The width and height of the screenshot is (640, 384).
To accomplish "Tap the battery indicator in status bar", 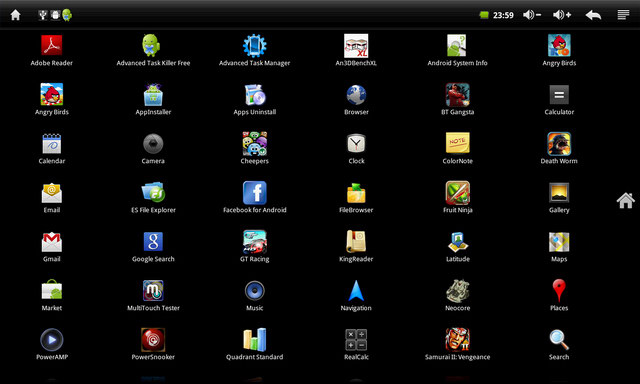I will coord(484,15).
